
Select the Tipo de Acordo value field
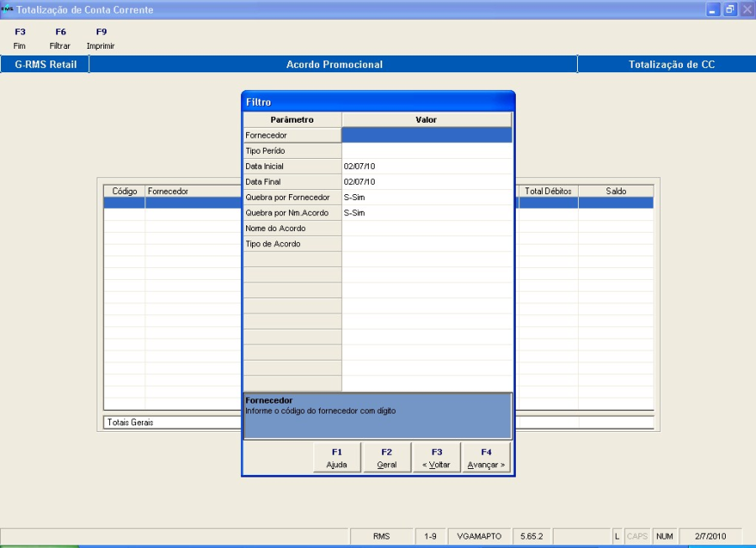[x=427, y=244]
